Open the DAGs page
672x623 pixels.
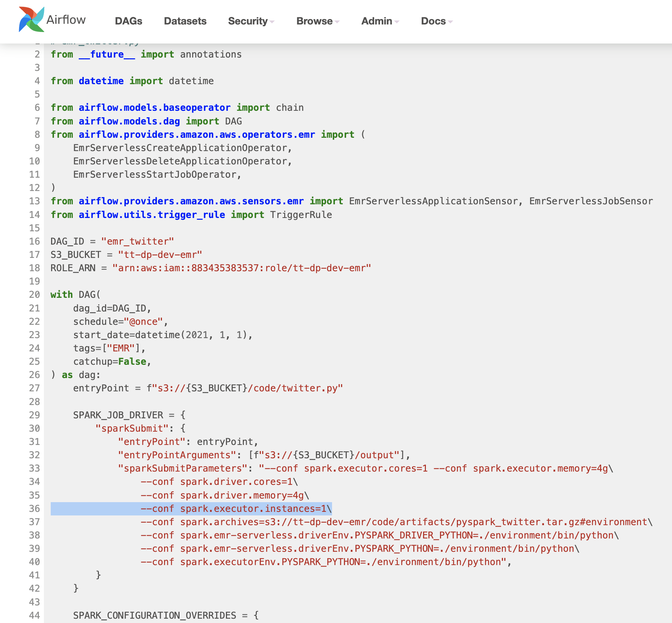click(x=128, y=21)
